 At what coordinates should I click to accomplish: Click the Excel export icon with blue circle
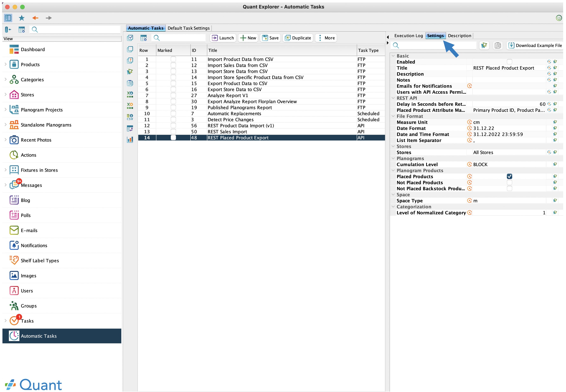pyautogui.click(x=130, y=94)
